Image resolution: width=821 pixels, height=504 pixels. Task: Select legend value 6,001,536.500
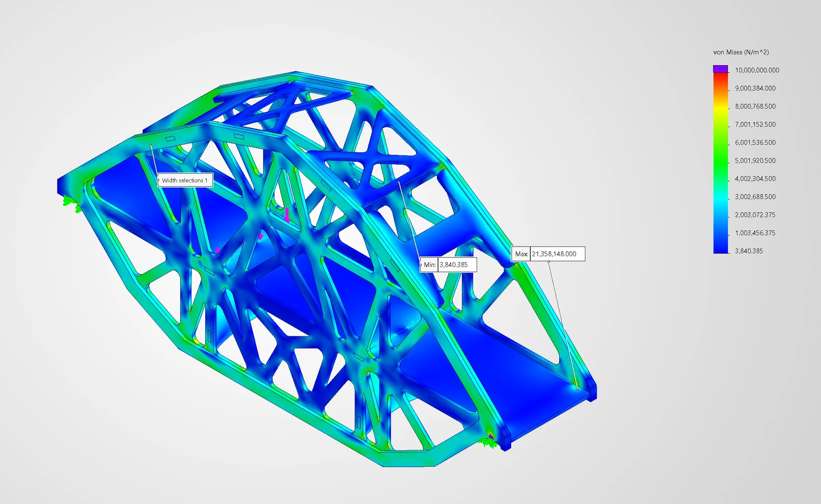755,143
